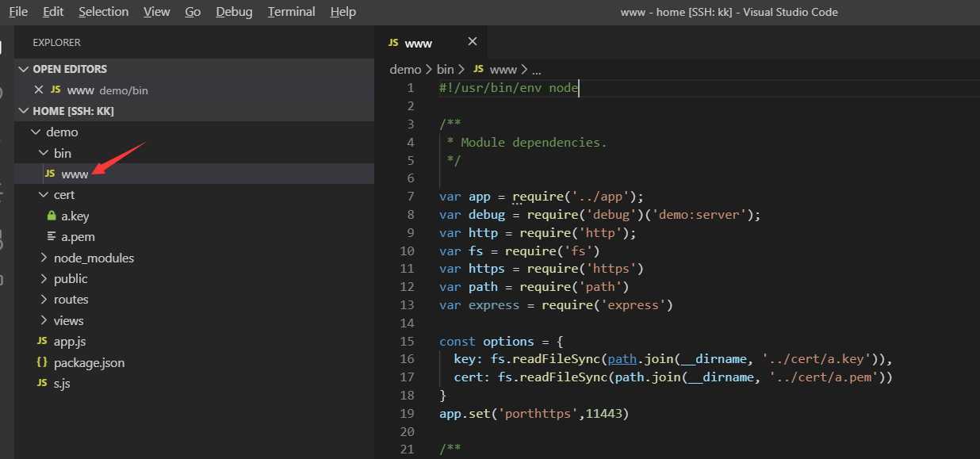Click the '#!/usr/bin/env node' shebang text

pyautogui.click(x=509, y=88)
